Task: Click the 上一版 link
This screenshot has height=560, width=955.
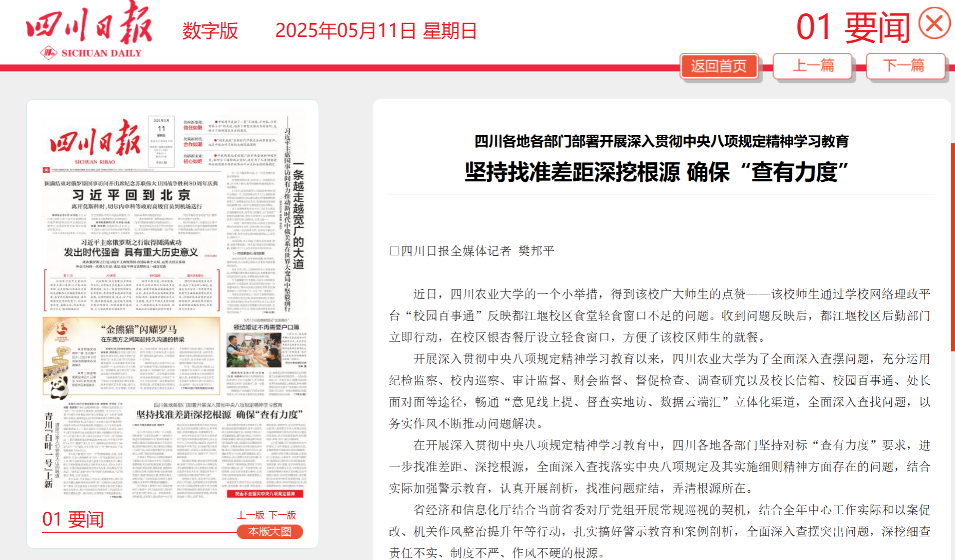Action: coord(251,515)
